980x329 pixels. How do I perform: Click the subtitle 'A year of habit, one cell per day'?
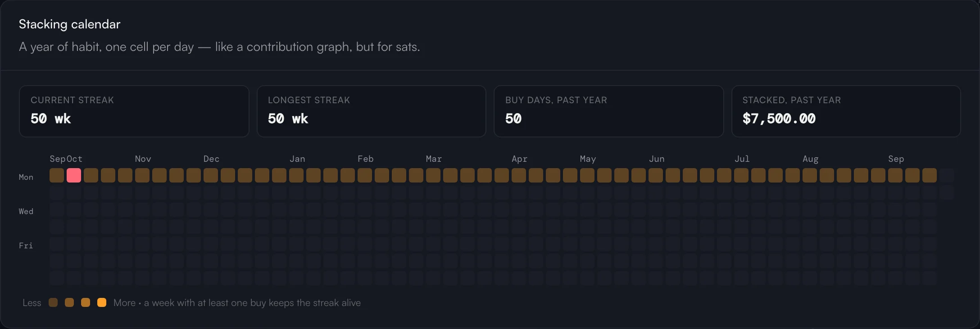coord(106,47)
